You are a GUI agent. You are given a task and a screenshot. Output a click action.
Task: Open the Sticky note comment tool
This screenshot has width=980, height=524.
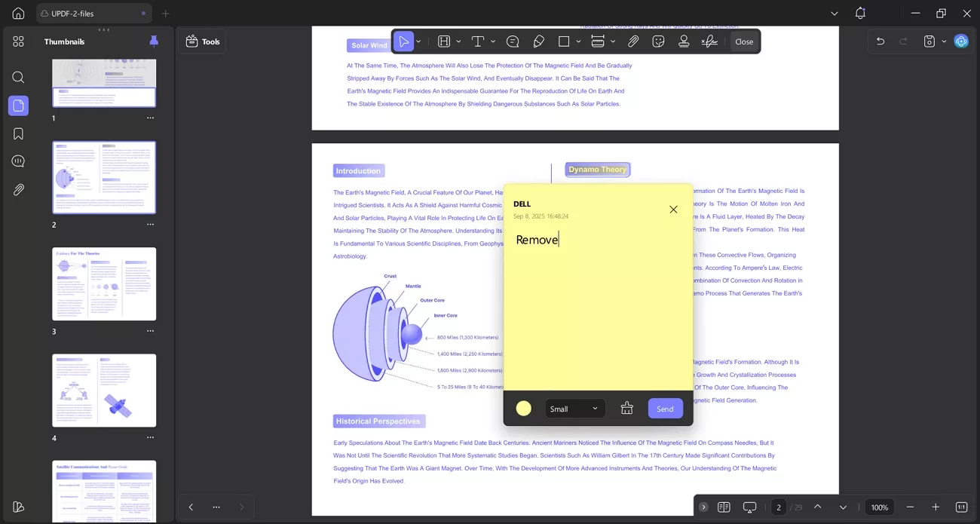pyautogui.click(x=513, y=41)
